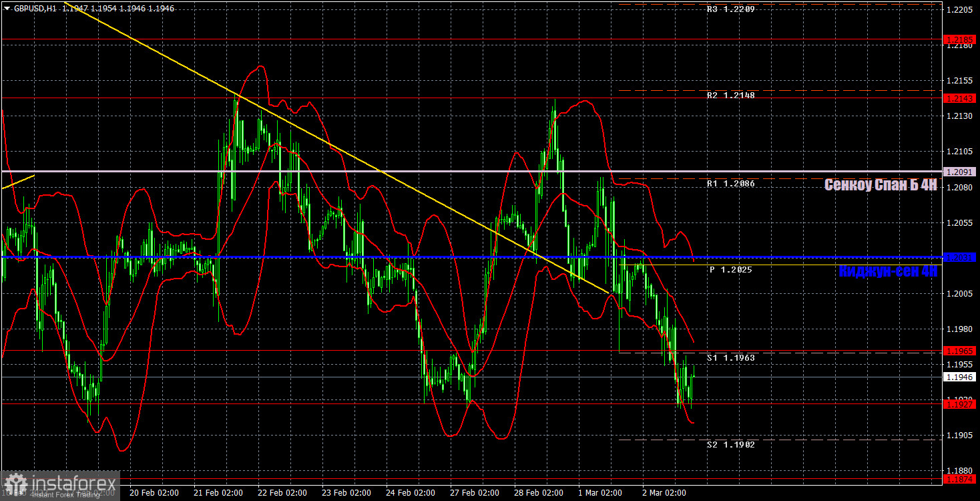Select the S2 1.1902 pivot label

tap(732, 445)
